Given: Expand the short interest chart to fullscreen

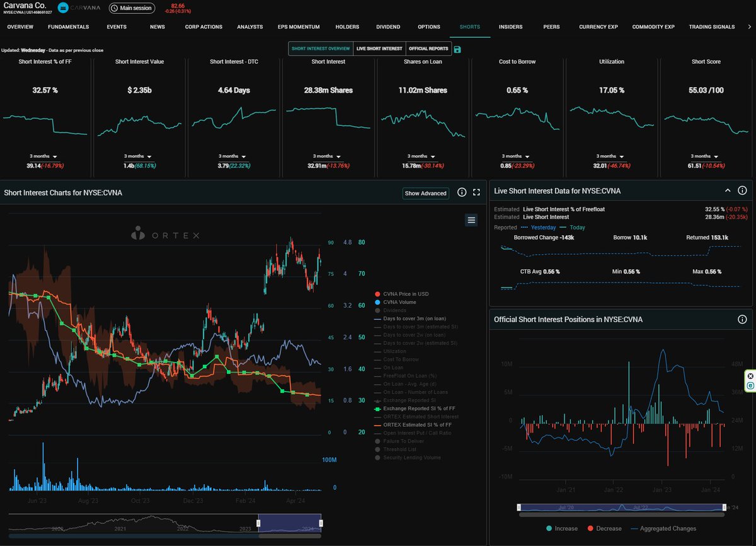Looking at the screenshot, I should tap(476, 192).
